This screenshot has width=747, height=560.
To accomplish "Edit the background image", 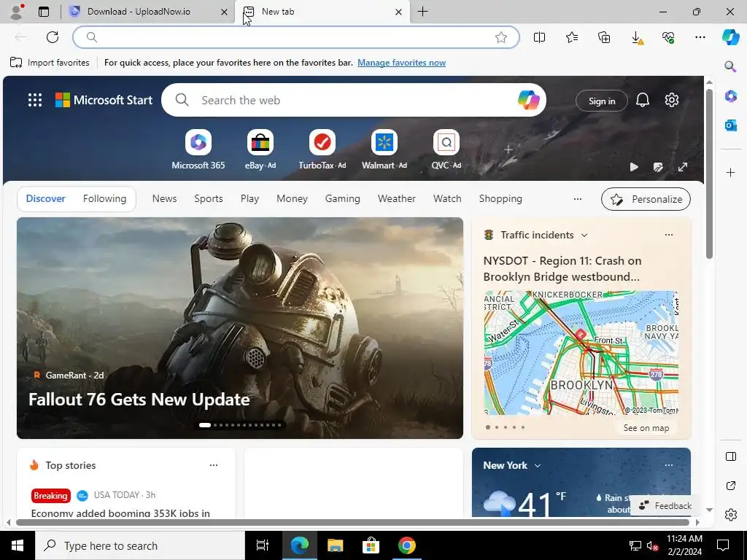I will point(658,167).
